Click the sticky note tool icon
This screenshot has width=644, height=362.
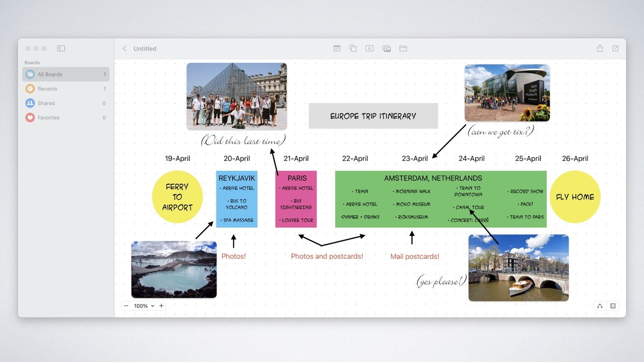pyautogui.click(x=337, y=49)
